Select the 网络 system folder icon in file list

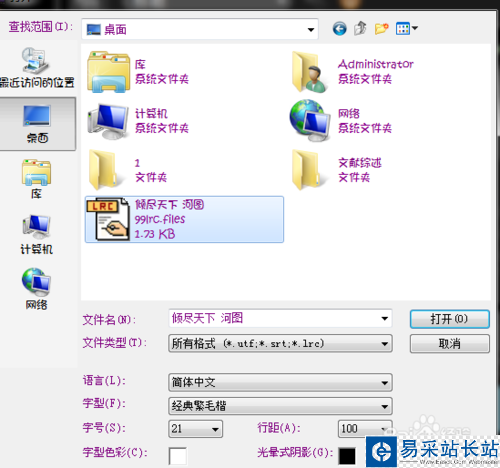310,121
